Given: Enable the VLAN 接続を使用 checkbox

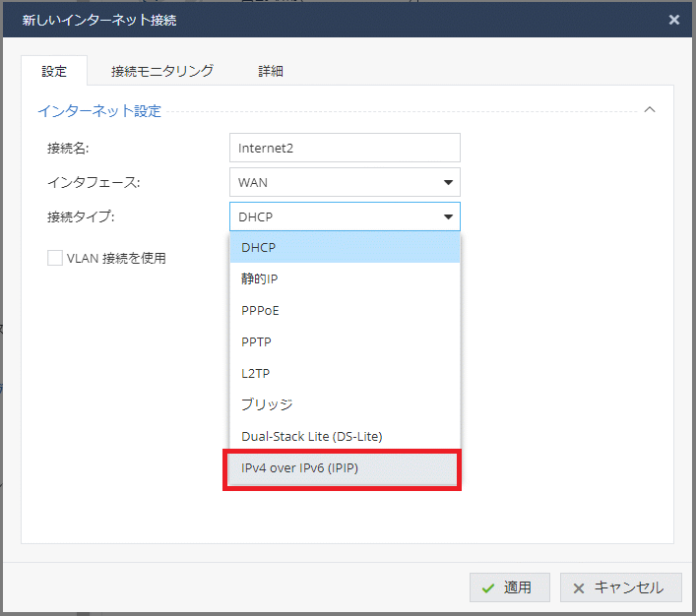Looking at the screenshot, I should (x=55, y=258).
